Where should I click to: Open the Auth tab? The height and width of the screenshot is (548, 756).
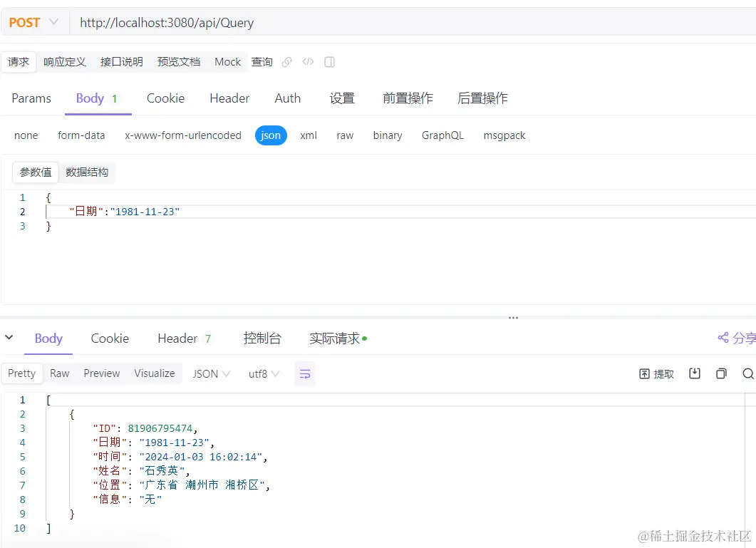287,98
